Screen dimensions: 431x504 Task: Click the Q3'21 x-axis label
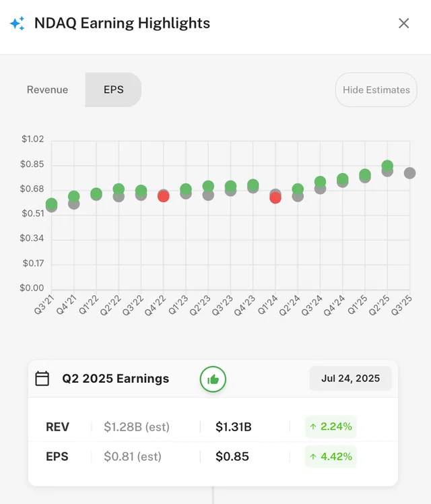[44, 305]
